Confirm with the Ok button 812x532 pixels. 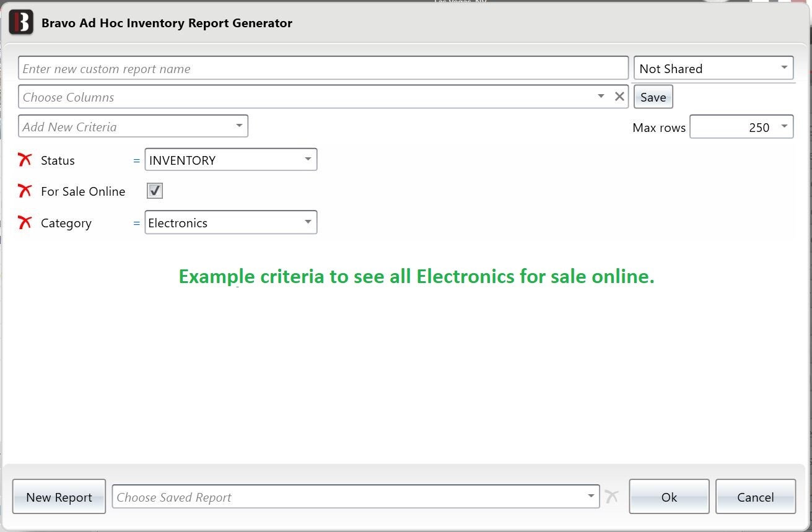pos(669,497)
